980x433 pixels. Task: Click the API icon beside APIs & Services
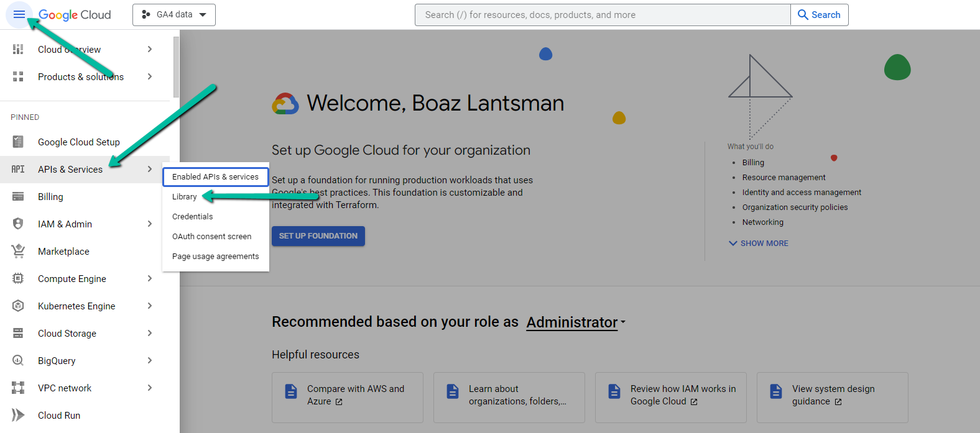coord(18,169)
